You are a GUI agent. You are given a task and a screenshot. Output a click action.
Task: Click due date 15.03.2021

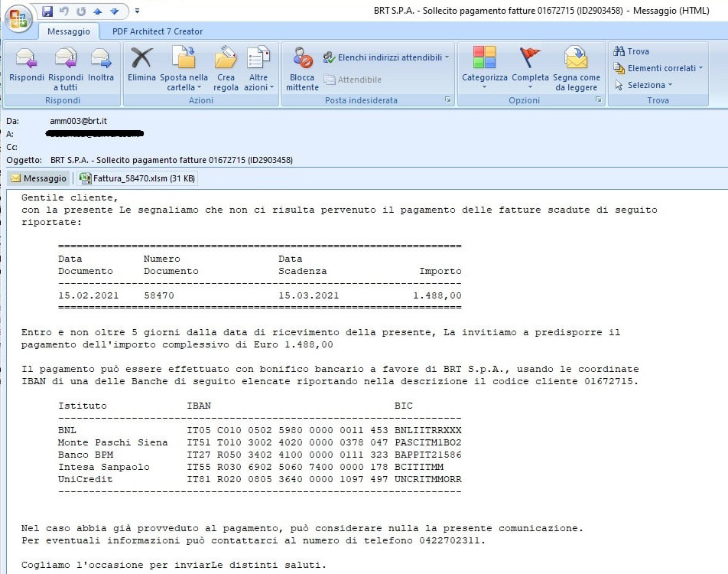[309, 295]
